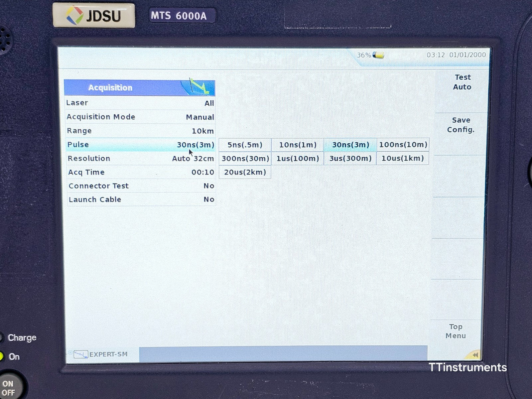
Task: Select the 20us(2km) pulse option
Action: pyautogui.click(x=244, y=172)
